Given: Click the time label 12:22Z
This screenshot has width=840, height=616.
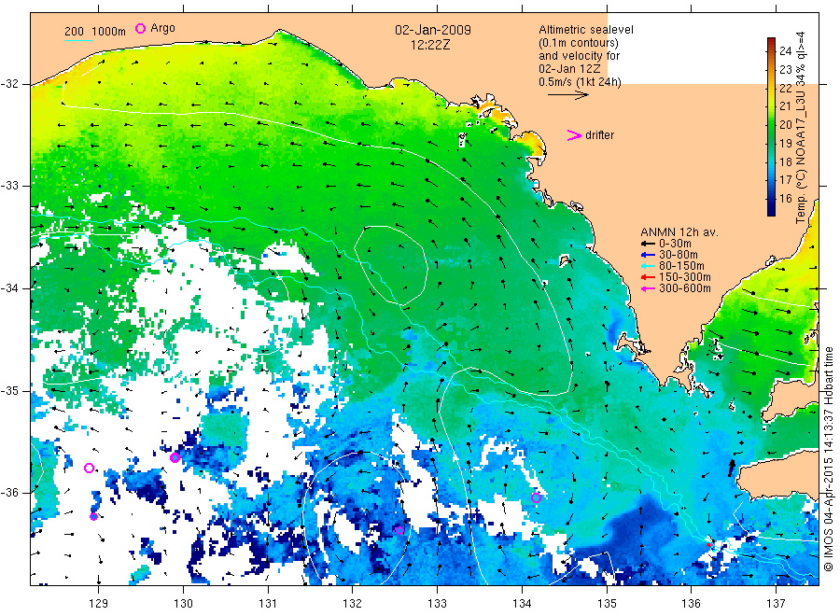Looking at the screenshot, I should click(x=430, y=45).
